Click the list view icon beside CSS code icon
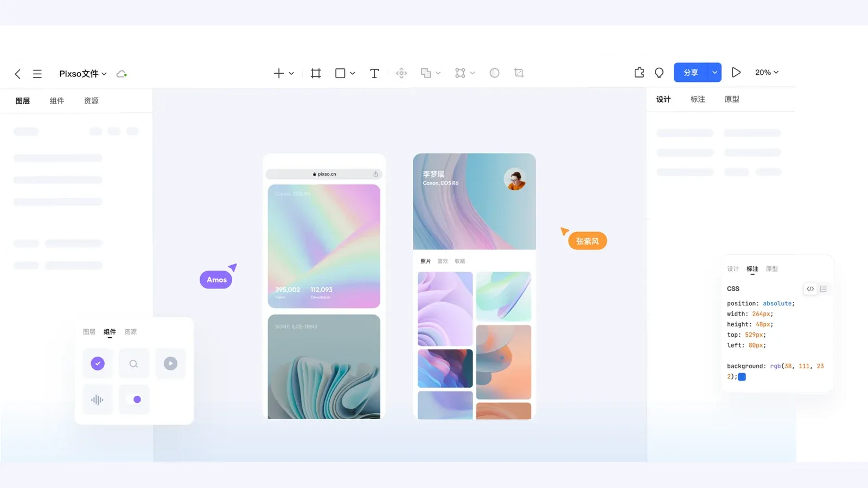 coord(824,289)
